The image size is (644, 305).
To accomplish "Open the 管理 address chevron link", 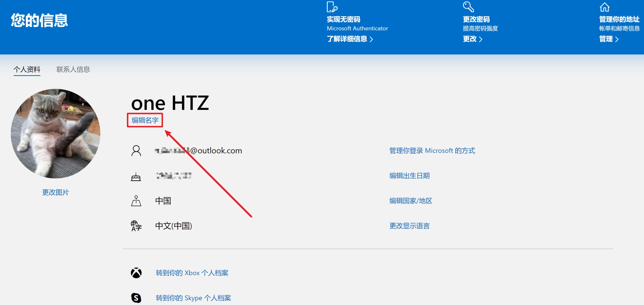I will pos(609,39).
